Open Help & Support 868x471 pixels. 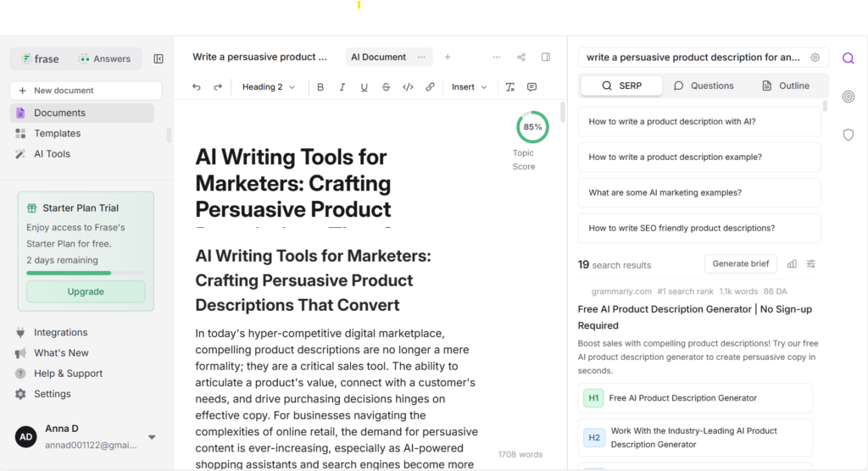click(68, 373)
